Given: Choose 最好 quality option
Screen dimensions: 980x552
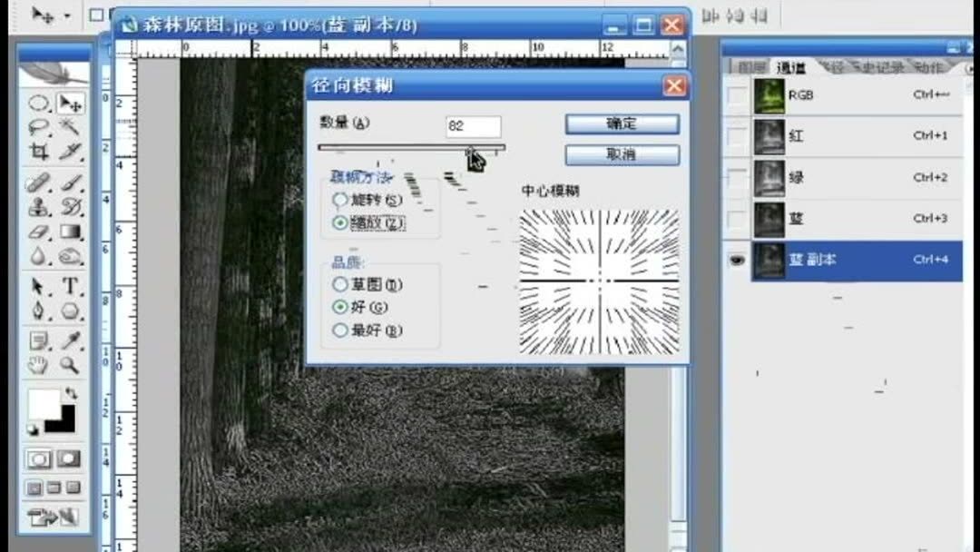Looking at the screenshot, I should click(x=340, y=330).
